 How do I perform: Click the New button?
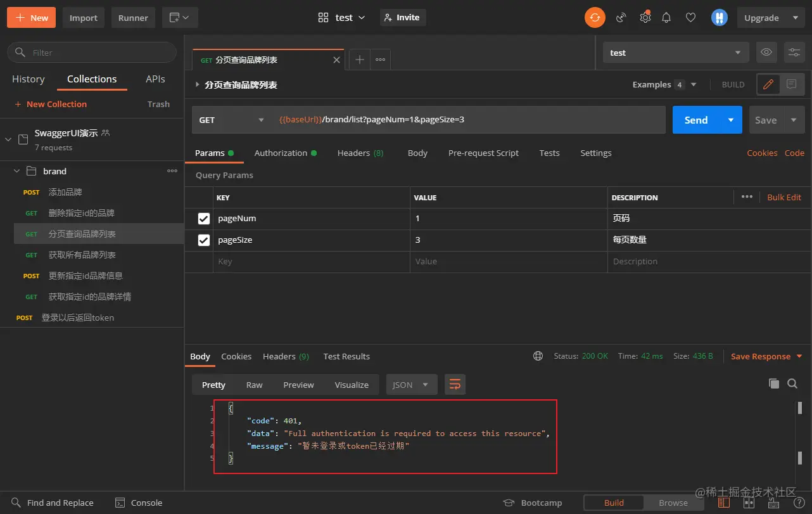pyautogui.click(x=31, y=18)
